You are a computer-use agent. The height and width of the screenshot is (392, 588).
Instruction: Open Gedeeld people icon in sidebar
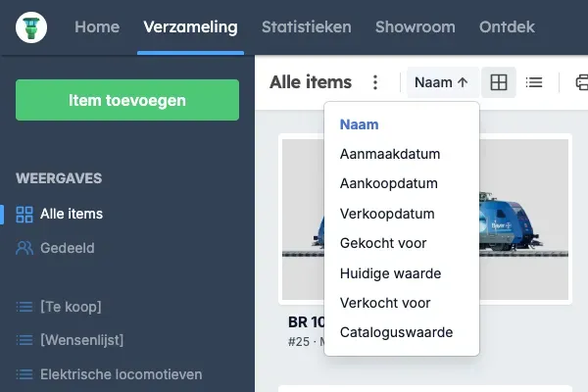click(x=24, y=248)
